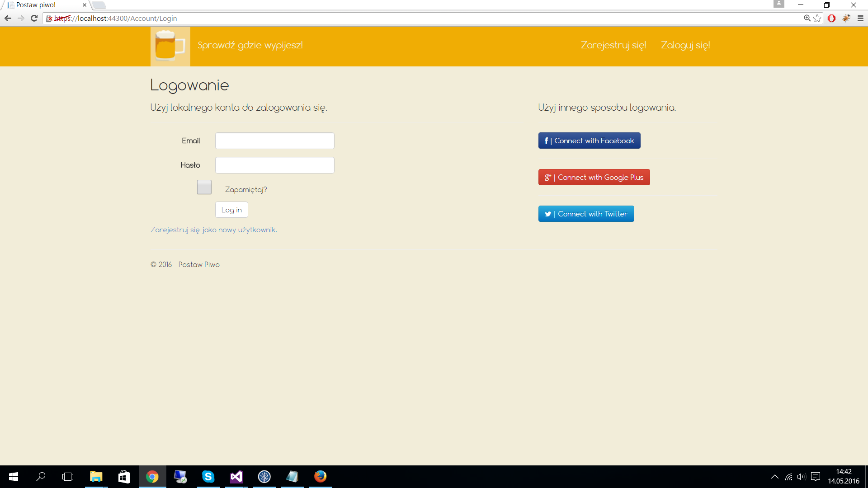Click the bookmark star icon
This screenshot has width=868, height=488.
click(x=817, y=18)
